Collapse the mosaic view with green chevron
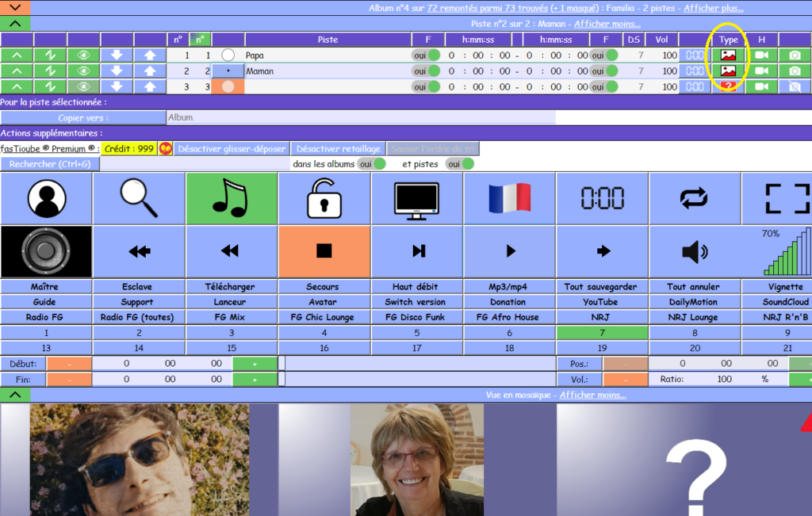Viewport: 812px width, 516px height. [15, 395]
